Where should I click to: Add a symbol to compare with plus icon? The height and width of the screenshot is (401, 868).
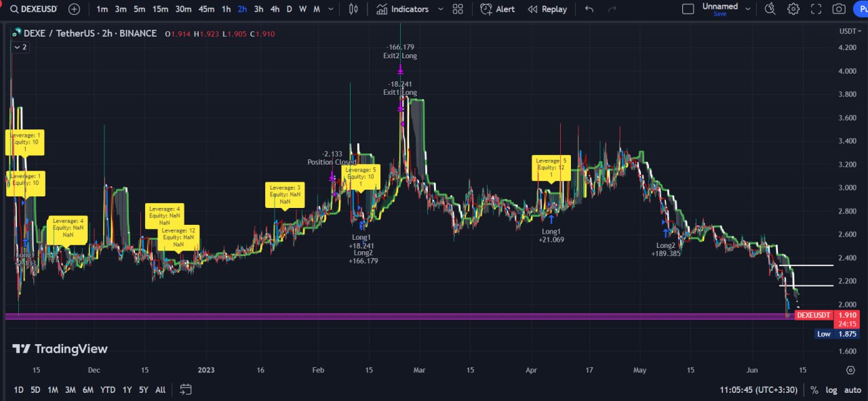[x=74, y=9]
